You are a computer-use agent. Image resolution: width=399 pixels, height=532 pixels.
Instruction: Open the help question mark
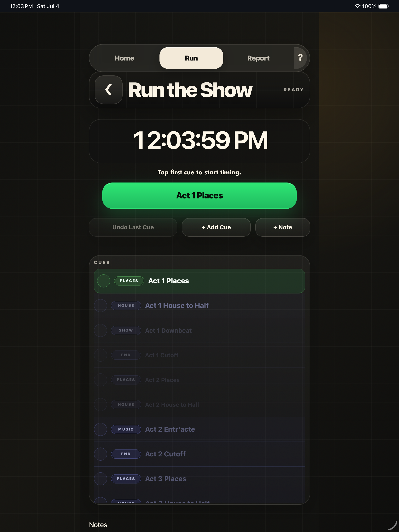tap(300, 58)
